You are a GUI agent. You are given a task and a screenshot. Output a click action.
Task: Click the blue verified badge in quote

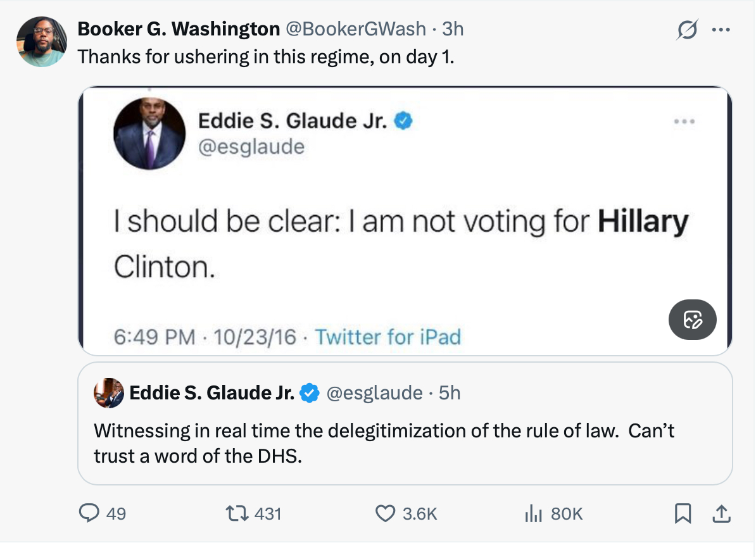pos(309,393)
